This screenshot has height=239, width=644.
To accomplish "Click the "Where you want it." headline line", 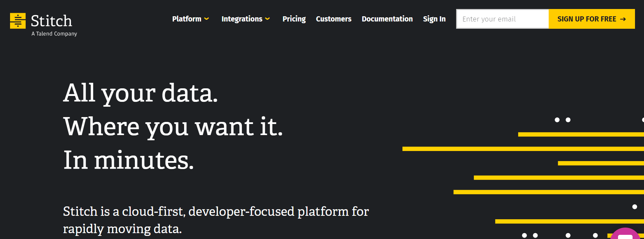I will pos(173,127).
